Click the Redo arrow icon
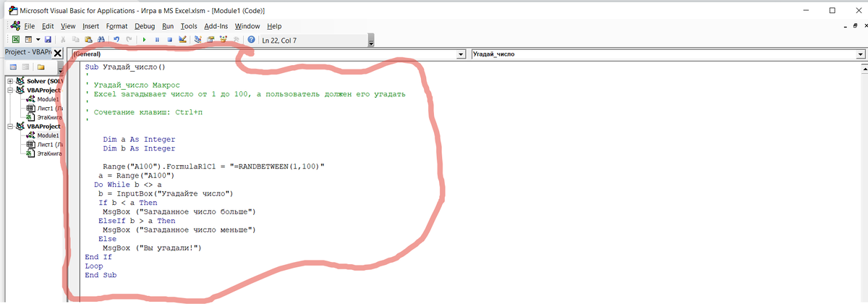This screenshot has height=304, width=868. [x=129, y=39]
